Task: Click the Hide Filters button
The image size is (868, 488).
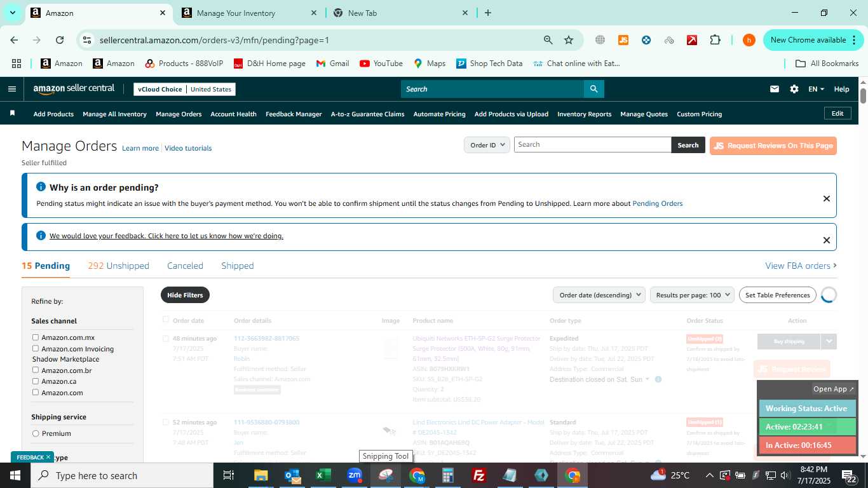Action: 185,295
